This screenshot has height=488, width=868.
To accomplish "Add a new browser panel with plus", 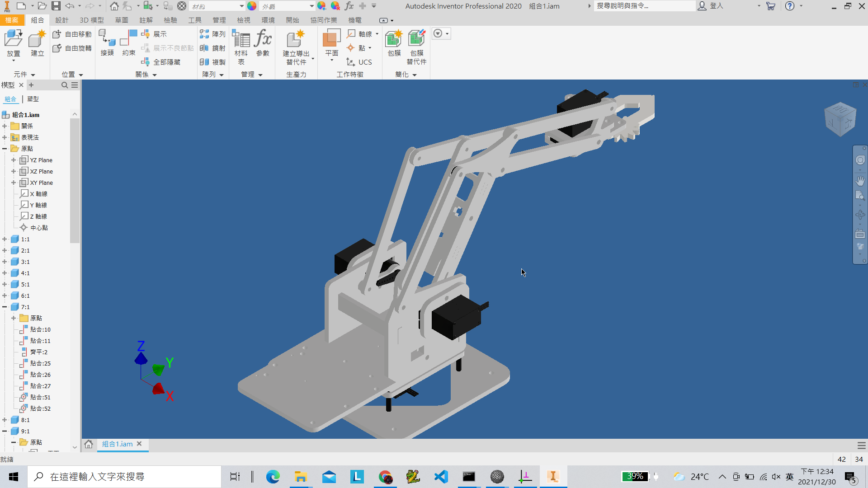I will (31, 85).
